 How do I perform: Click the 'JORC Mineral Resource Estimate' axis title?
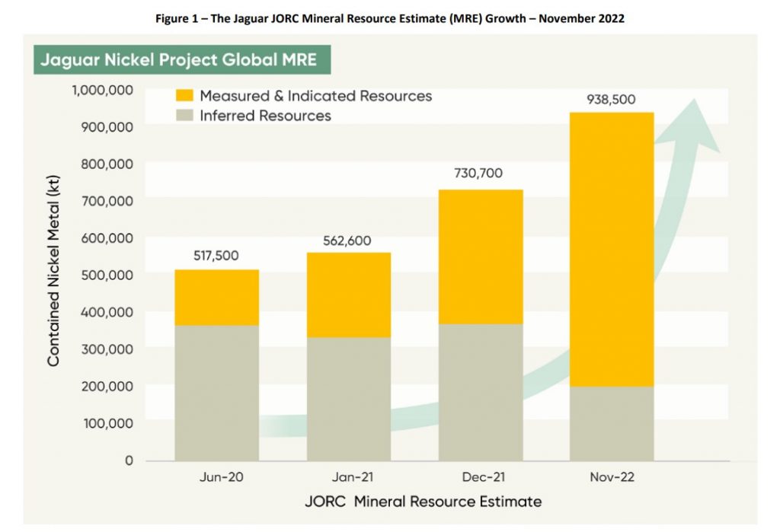click(424, 501)
